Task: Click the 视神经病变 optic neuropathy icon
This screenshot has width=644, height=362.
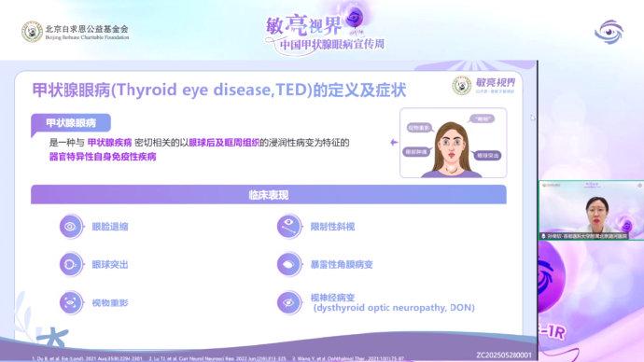Action: [288, 302]
